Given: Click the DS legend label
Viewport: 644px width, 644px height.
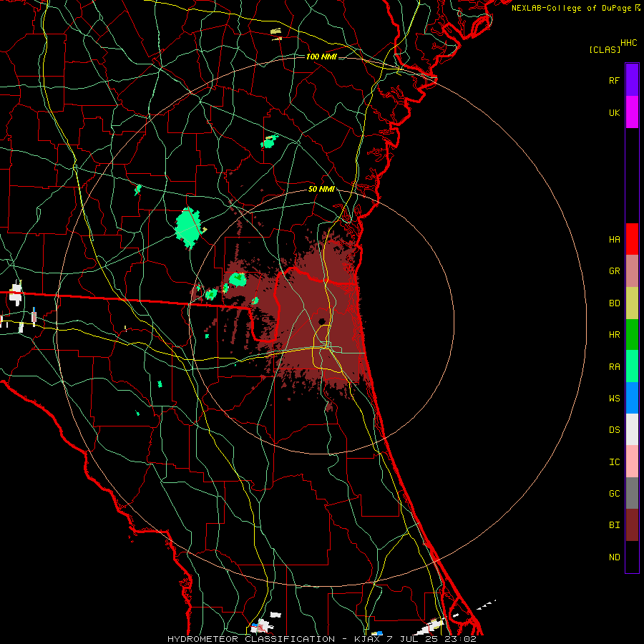Looking at the screenshot, I should click(x=614, y=430).
